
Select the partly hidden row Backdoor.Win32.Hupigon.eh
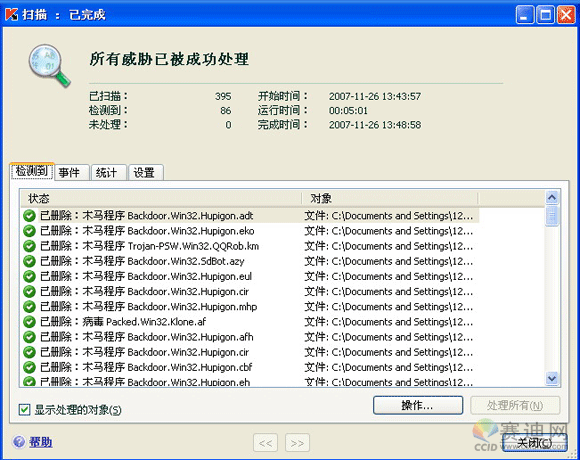[250, 381]
